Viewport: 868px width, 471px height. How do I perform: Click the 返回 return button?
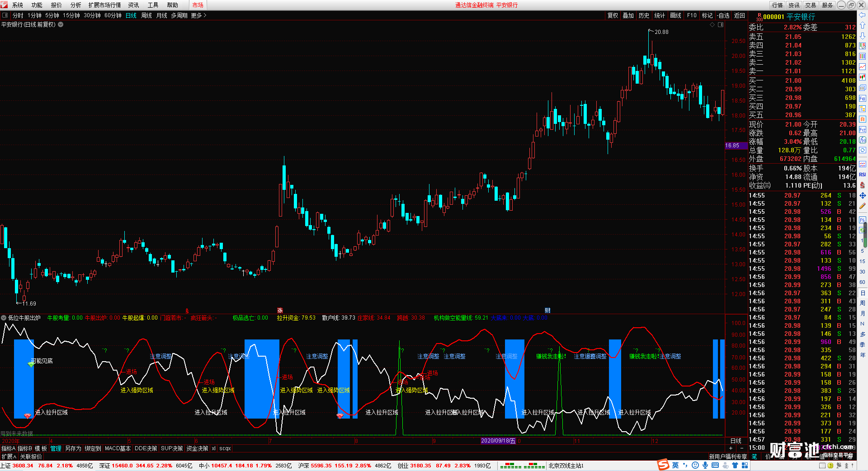tap(739, 15)
